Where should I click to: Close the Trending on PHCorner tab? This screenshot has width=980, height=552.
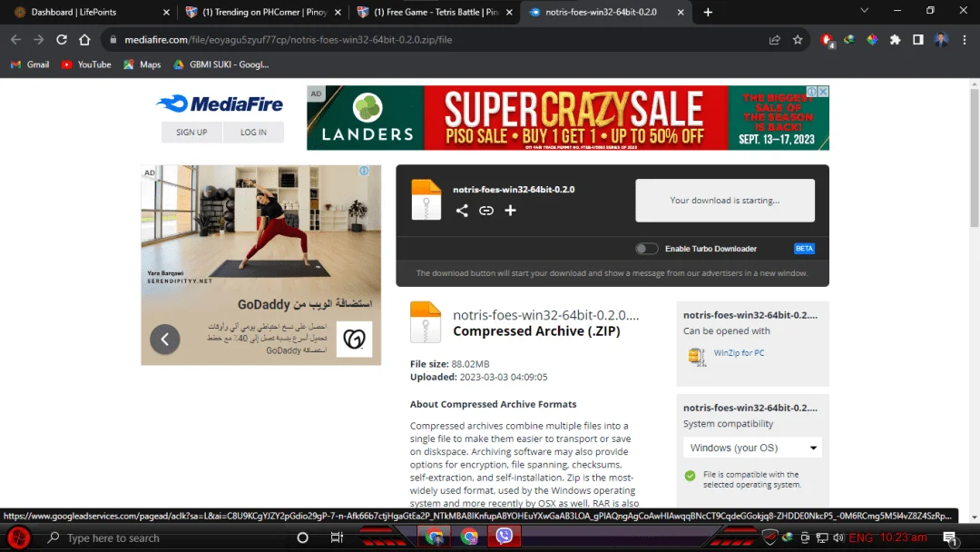(x=338, y=12)
